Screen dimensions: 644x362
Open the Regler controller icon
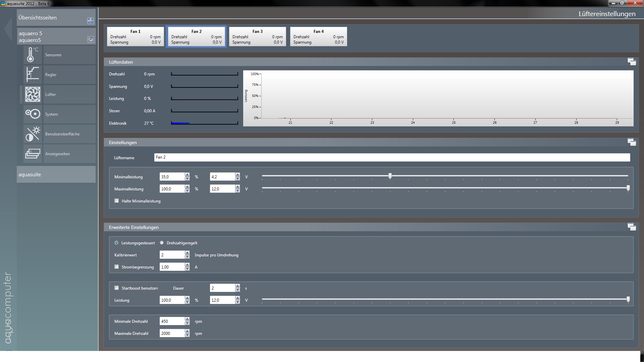click(33, 74)
